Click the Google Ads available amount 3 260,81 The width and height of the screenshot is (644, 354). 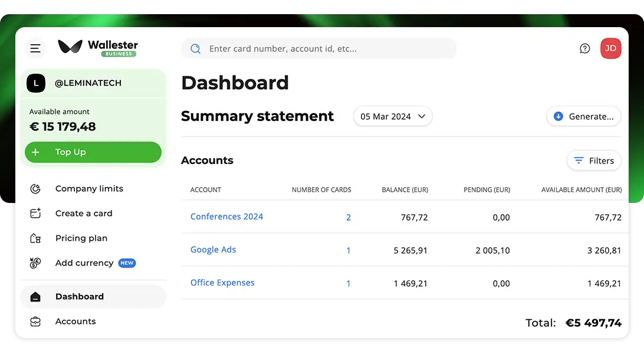[x=604, y=250]
